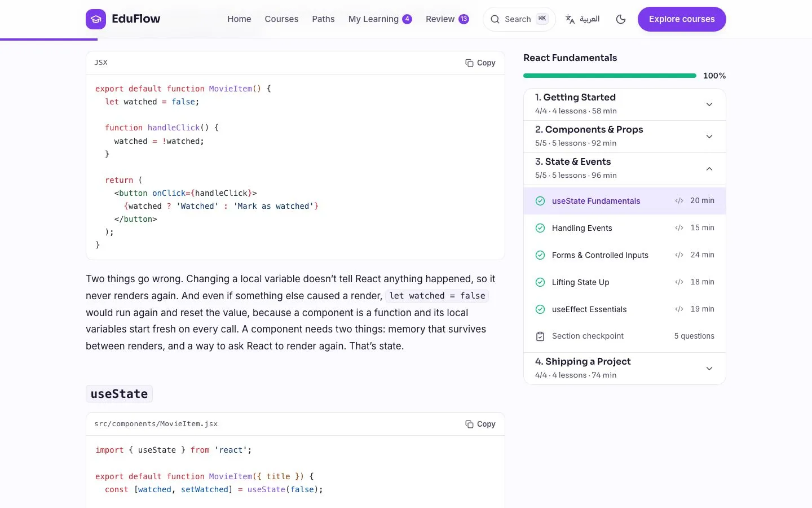Click the check icon beside useEffect Essentials
The image size is (812, 508).
(540, 309)
